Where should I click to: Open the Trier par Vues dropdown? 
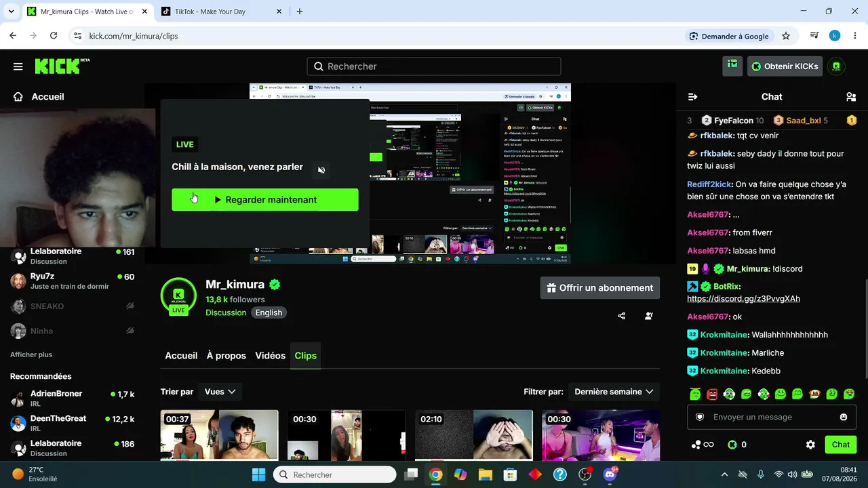coord(220,392)
